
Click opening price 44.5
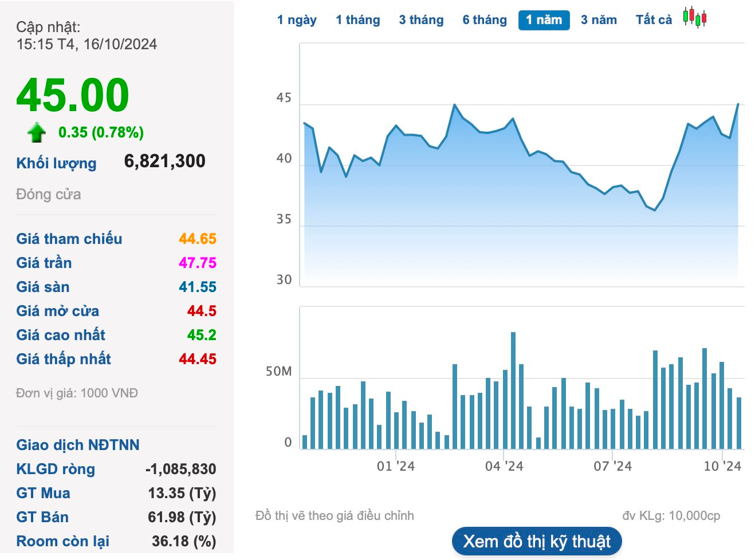tap(202, 311)
